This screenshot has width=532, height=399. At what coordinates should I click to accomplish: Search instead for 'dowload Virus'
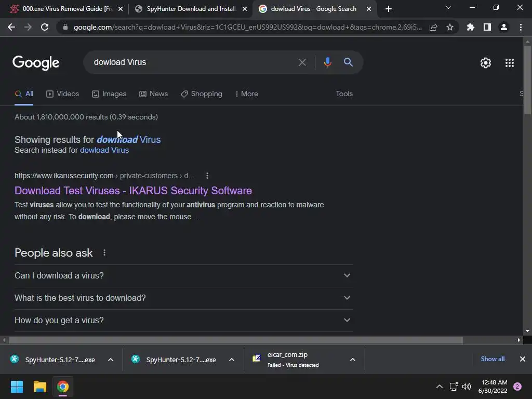click(x=104, y=150)
